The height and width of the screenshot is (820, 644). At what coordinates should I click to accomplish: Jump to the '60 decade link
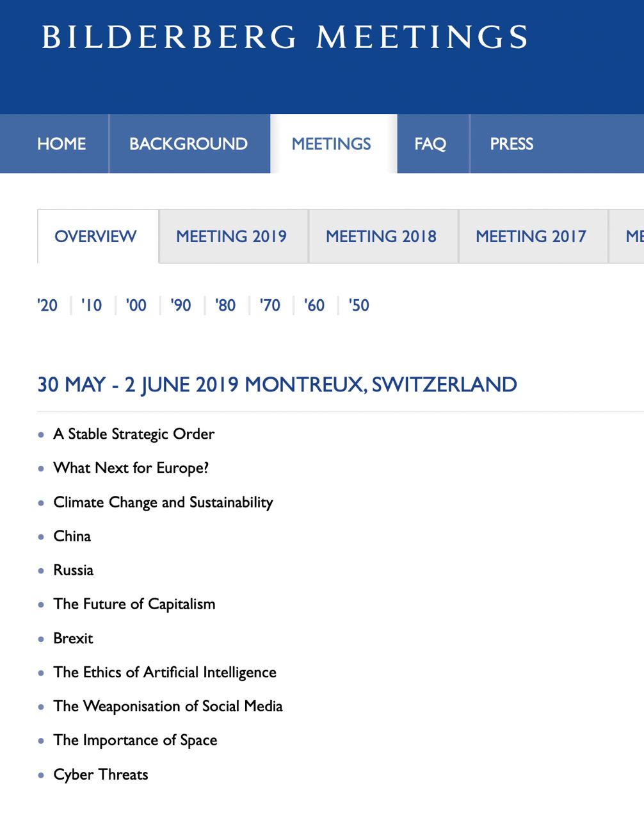[314, 305]
